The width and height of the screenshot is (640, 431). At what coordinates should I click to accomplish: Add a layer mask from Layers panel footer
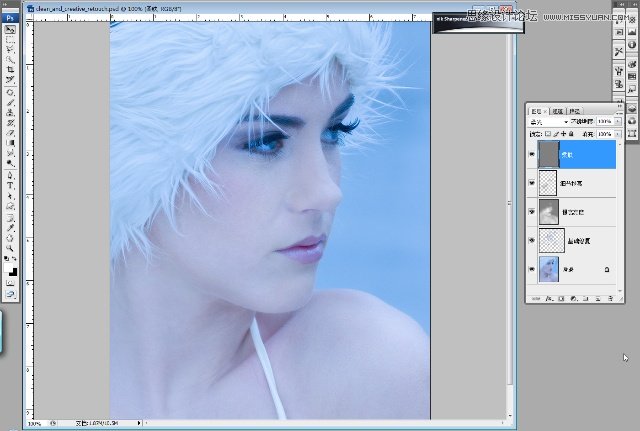coord(561,299)
